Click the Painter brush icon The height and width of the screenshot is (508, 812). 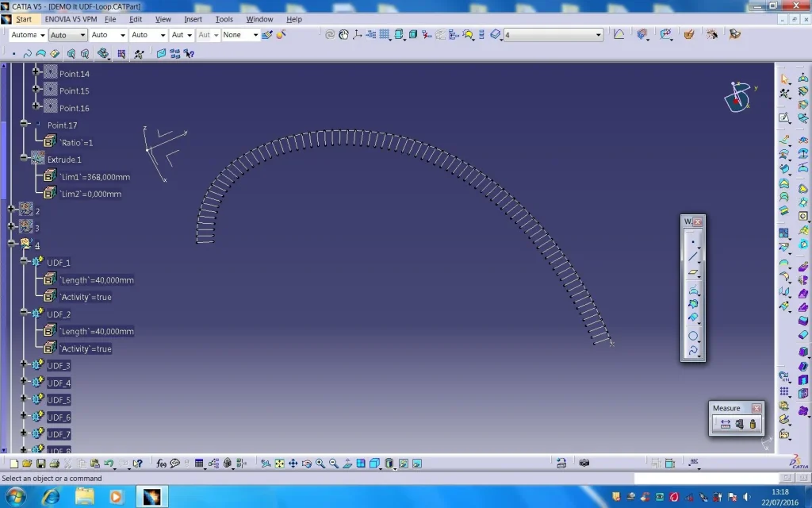(266, 35)
